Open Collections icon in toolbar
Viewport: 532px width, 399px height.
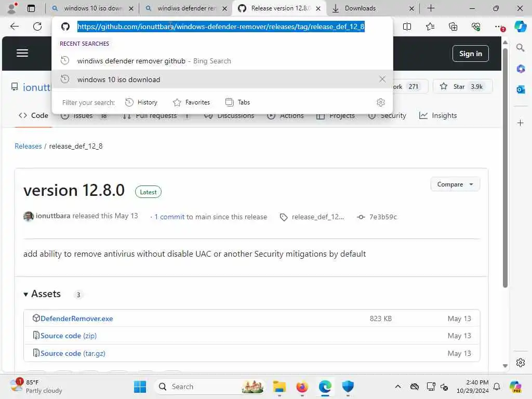pyautogui.click(x=453, y=26)
